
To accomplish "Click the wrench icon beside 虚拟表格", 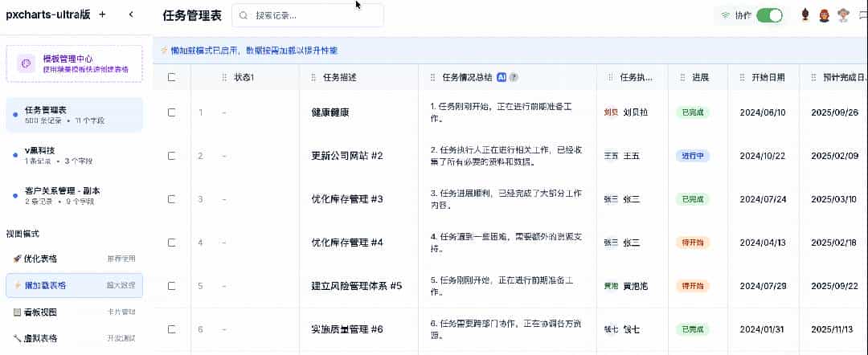I will tap(17, 338).
